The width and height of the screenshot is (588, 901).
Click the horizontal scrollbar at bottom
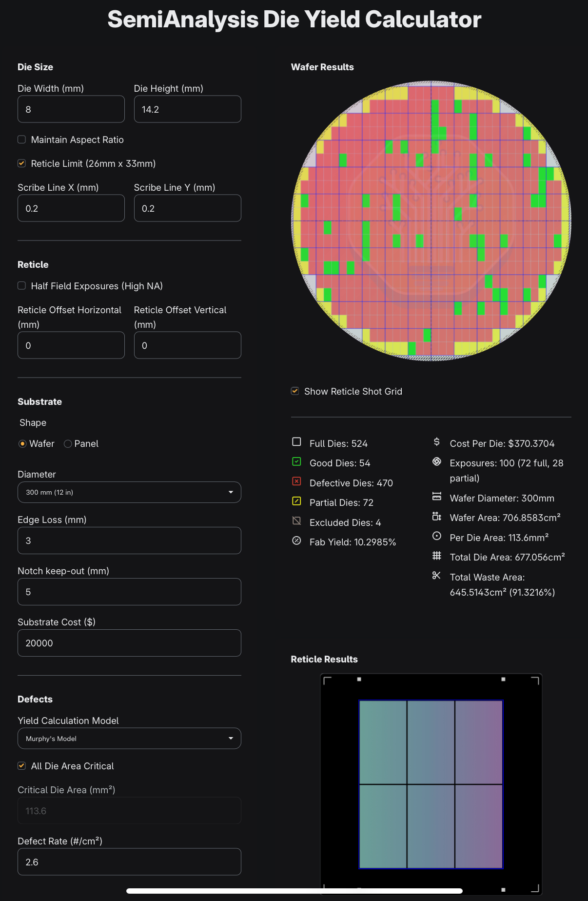pos(294,891)
